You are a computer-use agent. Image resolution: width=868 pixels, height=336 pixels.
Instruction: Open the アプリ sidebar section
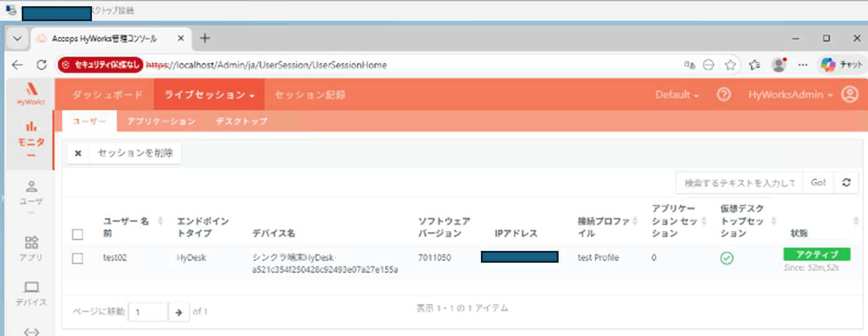31,248
